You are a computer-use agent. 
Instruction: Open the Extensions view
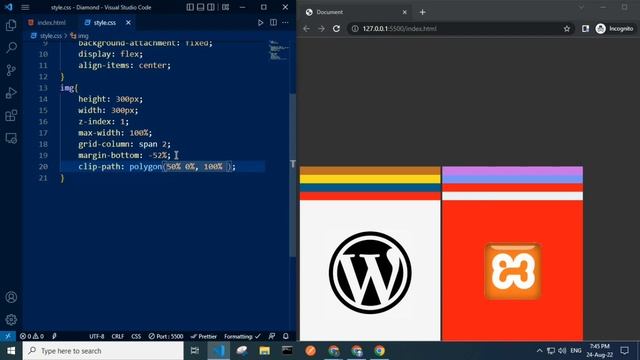[11, 116]
